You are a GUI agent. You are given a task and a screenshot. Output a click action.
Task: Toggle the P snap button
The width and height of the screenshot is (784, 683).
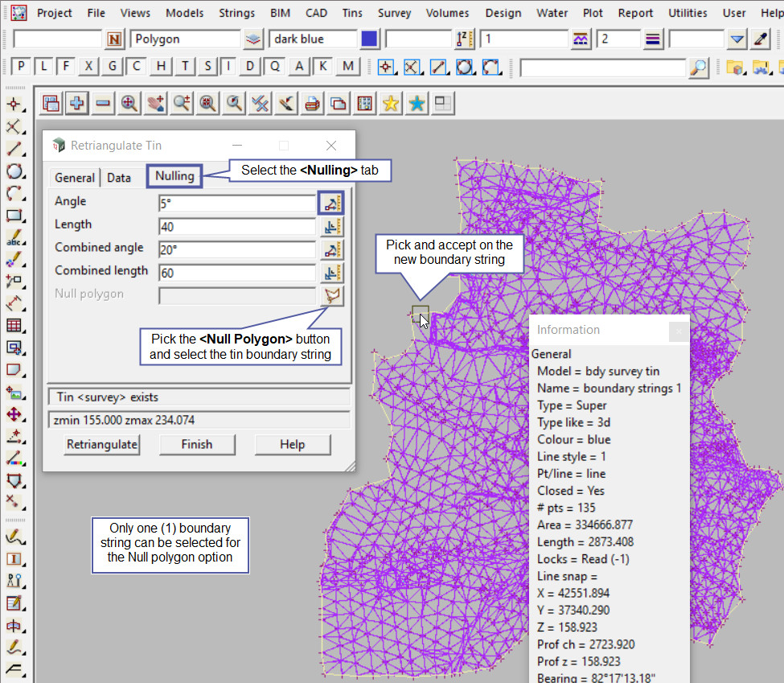click(21, 67)
